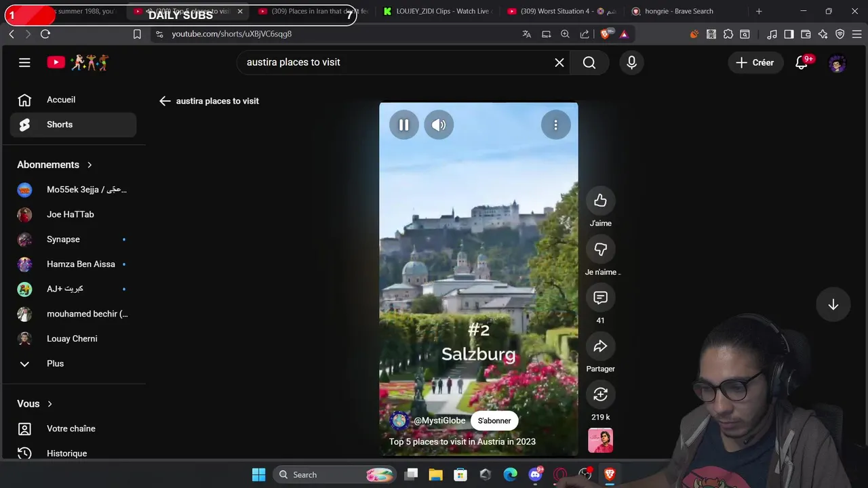Run search with the magnifier button

point(589,62)
